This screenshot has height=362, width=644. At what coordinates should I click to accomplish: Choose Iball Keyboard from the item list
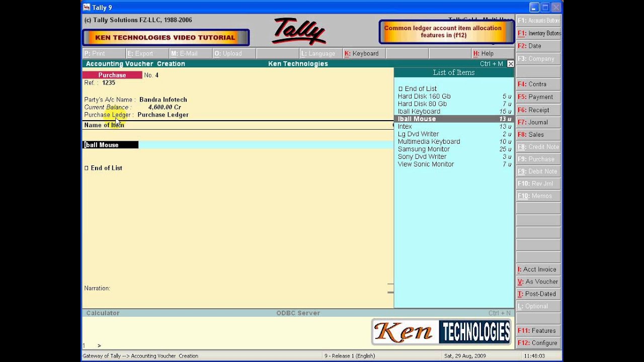pos(454,112)
